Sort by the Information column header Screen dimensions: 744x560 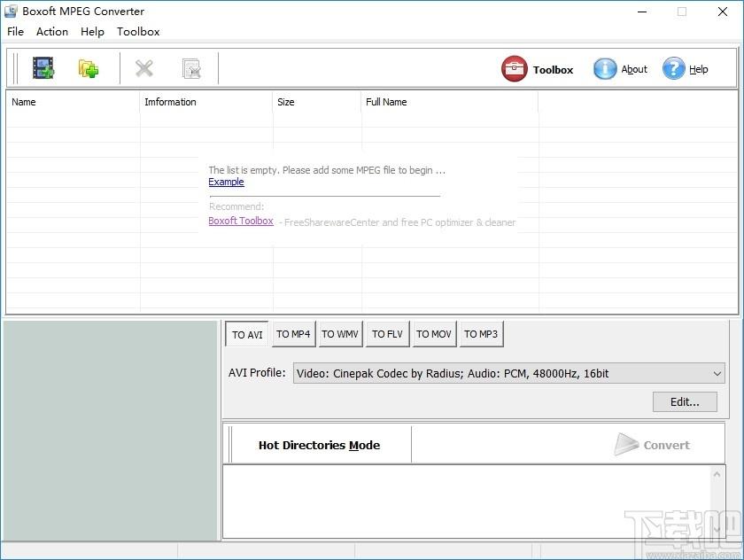coord(205,102)
